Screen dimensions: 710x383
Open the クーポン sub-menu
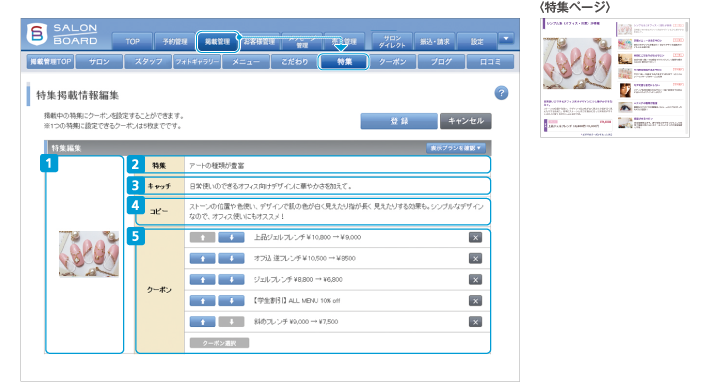coord(393,62)
